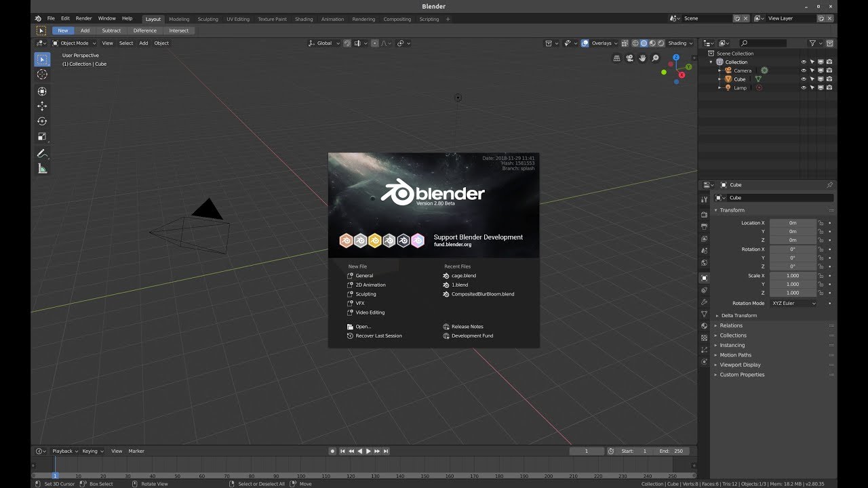Click the Blender logo in top menu bar
This screenshot has width=868, height=488.
click(x=39, y=18)
